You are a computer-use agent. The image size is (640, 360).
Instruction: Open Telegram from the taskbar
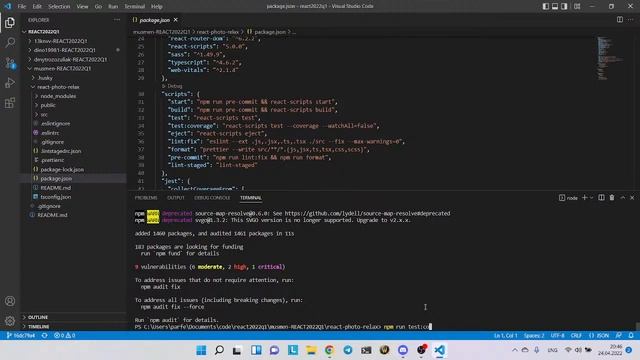point(348,350)
